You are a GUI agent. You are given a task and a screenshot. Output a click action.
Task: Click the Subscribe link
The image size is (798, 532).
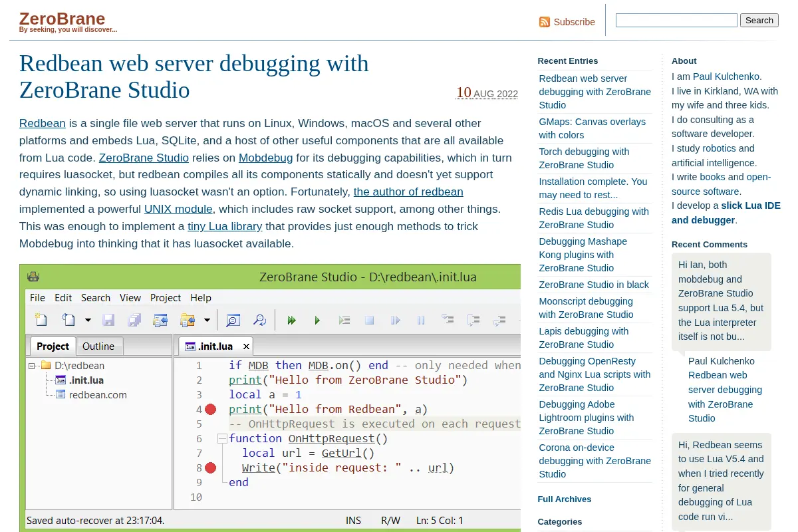coord(575,22)
